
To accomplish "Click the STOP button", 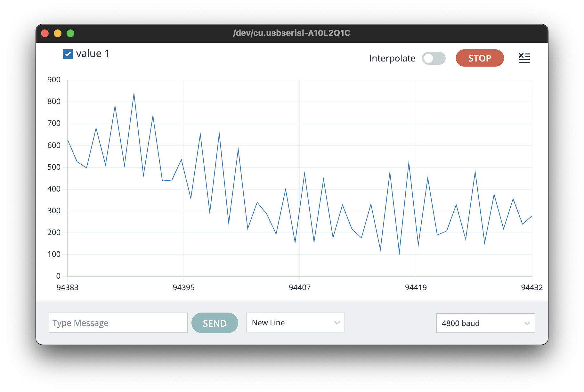I will [480, 58].
